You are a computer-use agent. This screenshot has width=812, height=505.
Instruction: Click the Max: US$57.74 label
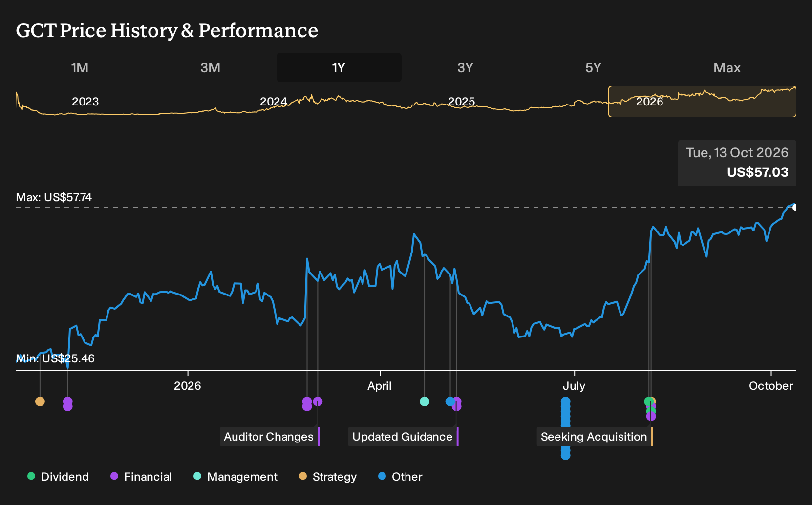54,197
